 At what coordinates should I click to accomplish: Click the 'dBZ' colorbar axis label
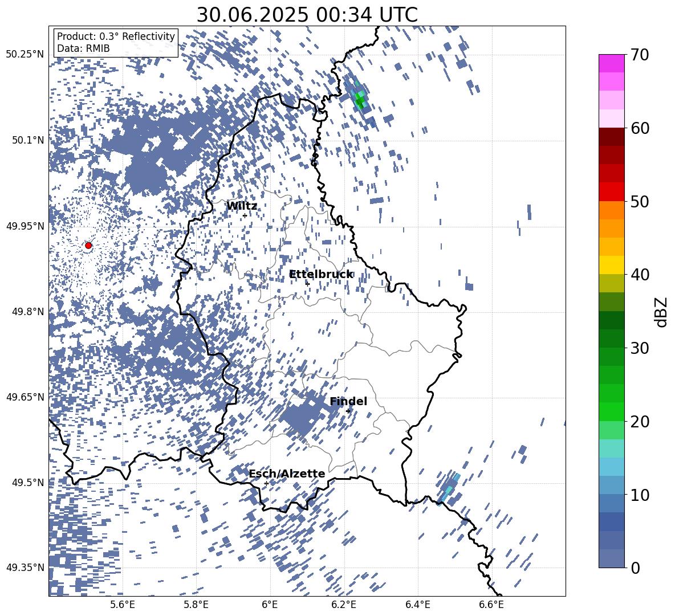click(x=660, y=312)
